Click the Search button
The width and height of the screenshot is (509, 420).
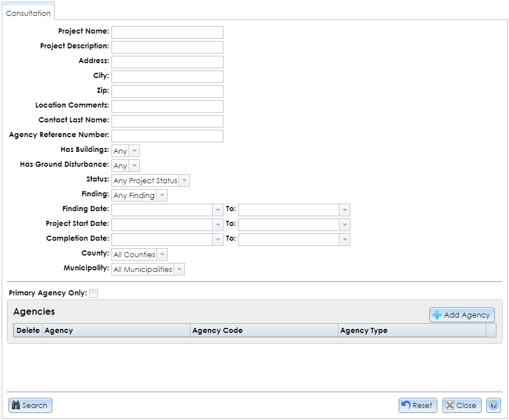click(x=30, y=405)
